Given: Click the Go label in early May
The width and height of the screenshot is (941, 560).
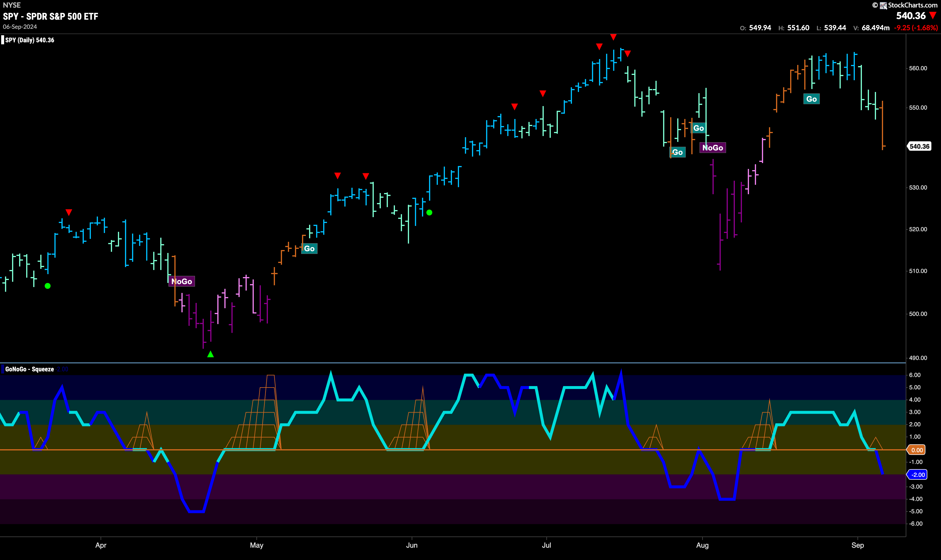Looking at the screenshot, I should (x=309, y=248).
